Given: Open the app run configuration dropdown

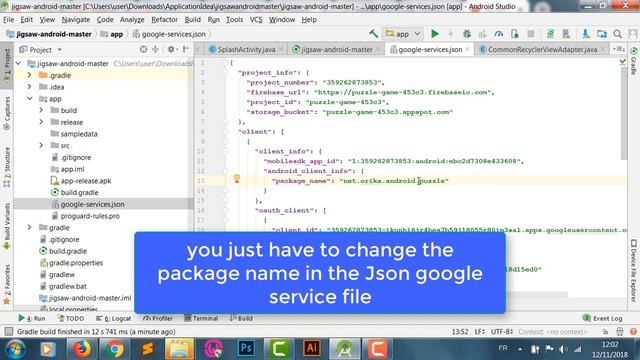Looking at the screenshot, I should [x=403, y=34].
